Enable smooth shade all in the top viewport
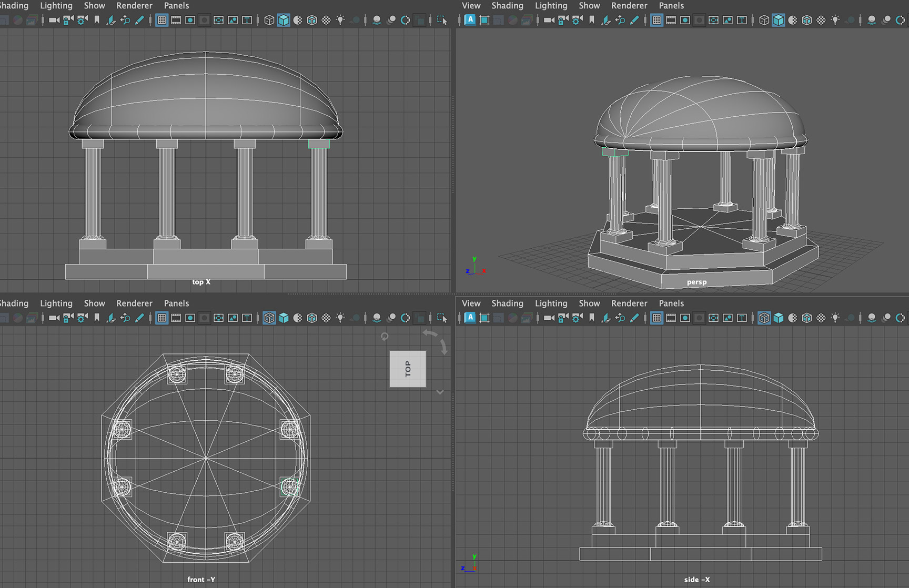 (283, 20)
